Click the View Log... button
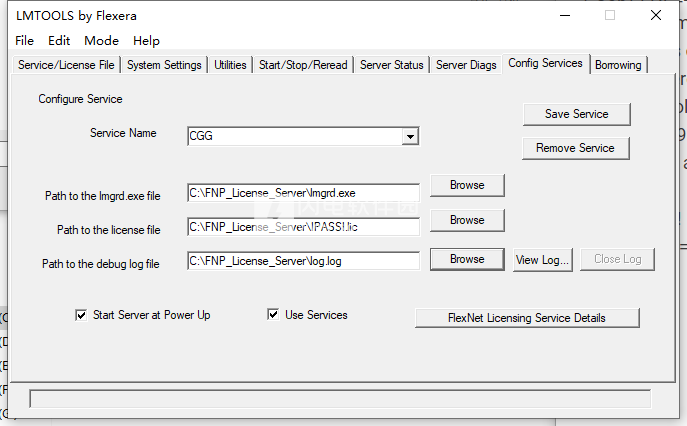Image resolution: width=687 pixels, height=426 pixels. [542, 260]
